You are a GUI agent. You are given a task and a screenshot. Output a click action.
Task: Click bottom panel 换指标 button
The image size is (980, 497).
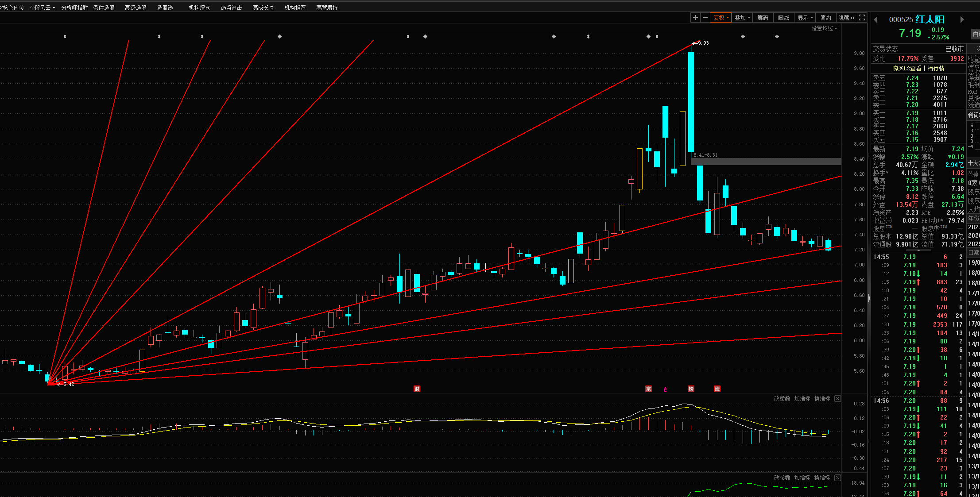(x=822, y=478)
